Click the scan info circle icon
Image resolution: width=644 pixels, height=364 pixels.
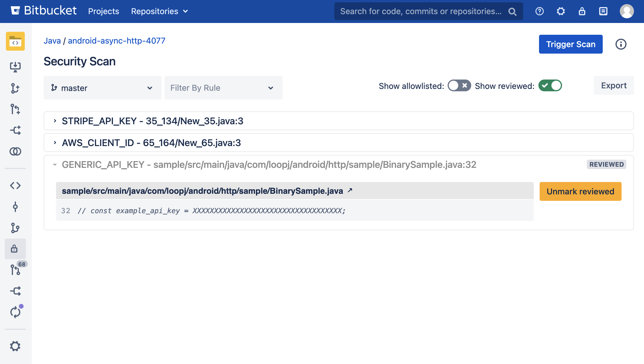621,44
